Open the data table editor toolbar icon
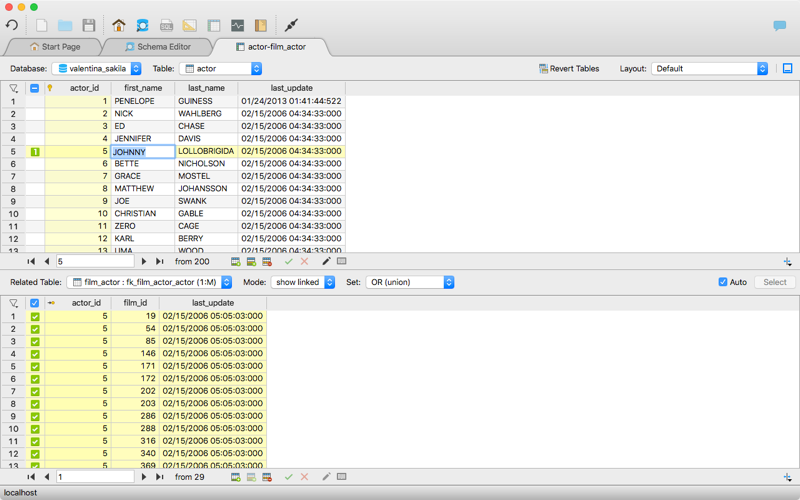This screenshot has height=500, width=800. 214,25
